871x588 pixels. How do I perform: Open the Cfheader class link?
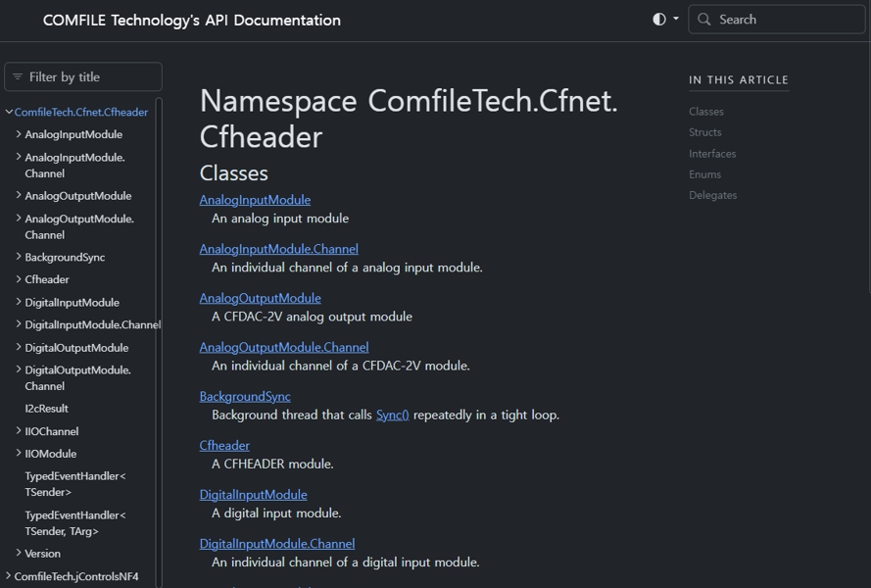(x=224, y=446)
